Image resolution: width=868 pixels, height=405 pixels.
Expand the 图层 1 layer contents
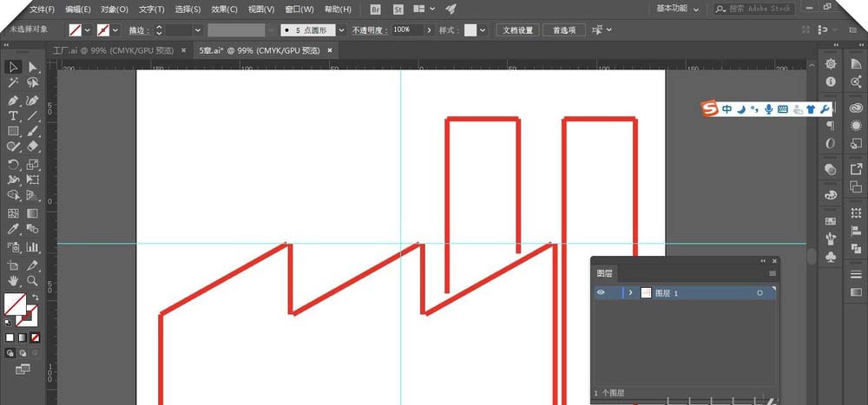[x=631, y=293]
